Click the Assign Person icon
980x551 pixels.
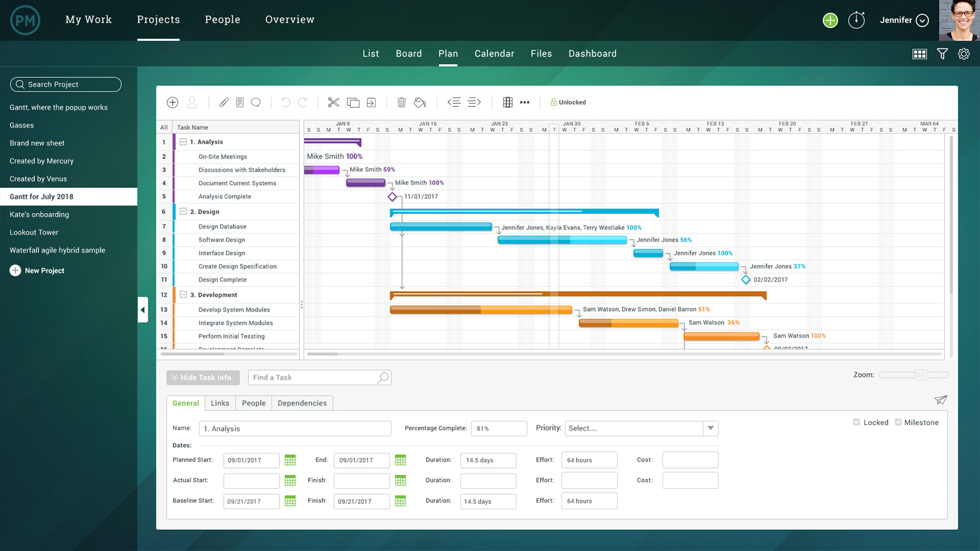pos(193,102)
